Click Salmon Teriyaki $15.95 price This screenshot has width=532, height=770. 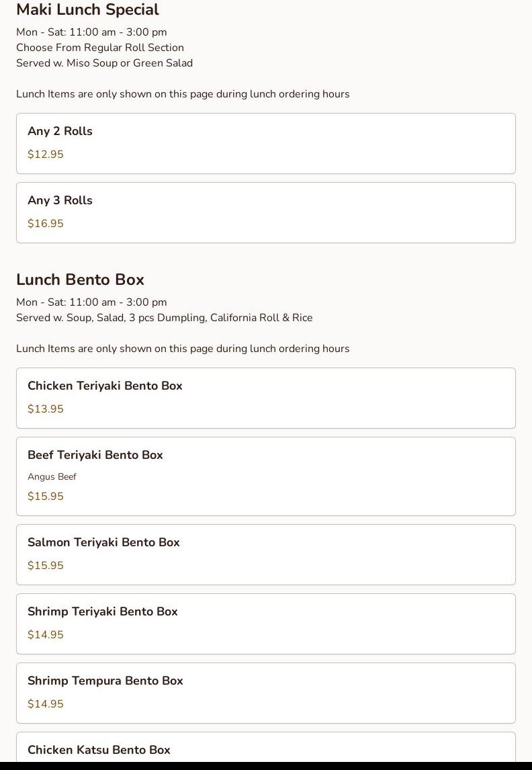tap(46, 566)
